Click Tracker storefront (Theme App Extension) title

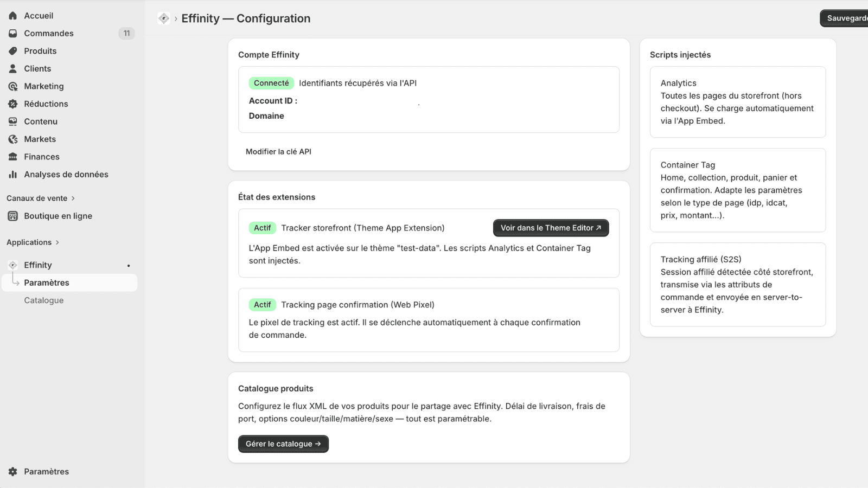click(362, 228)
